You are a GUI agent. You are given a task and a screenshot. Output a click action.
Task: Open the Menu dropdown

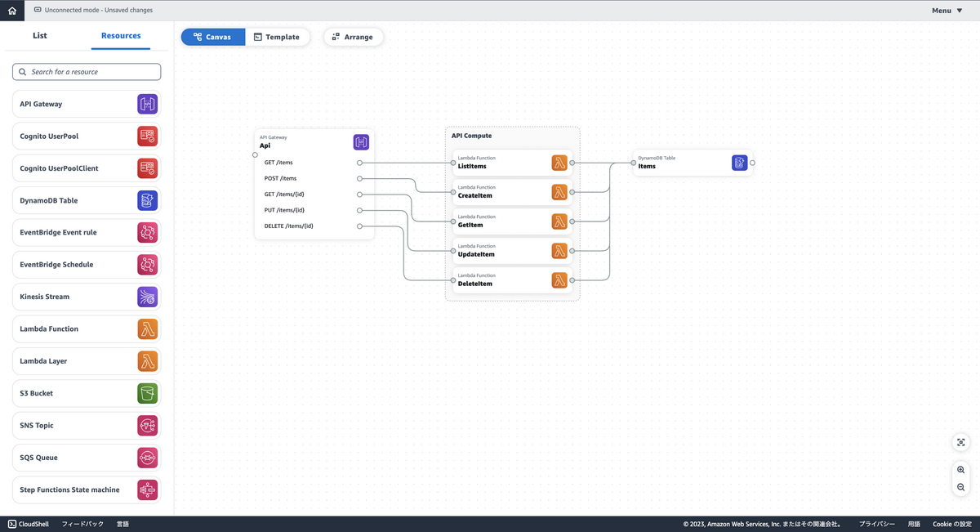tap(947, 11)
